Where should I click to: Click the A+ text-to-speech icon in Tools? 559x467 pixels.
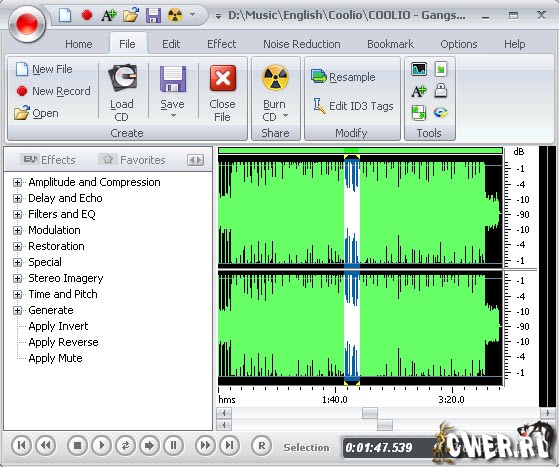click(419, 91)
